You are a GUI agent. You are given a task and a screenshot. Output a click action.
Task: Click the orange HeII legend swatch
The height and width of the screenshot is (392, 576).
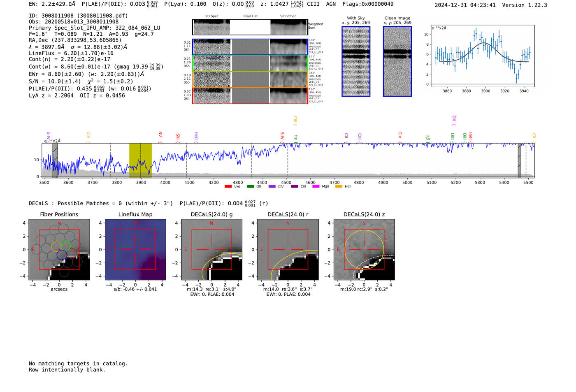(339, 186)
